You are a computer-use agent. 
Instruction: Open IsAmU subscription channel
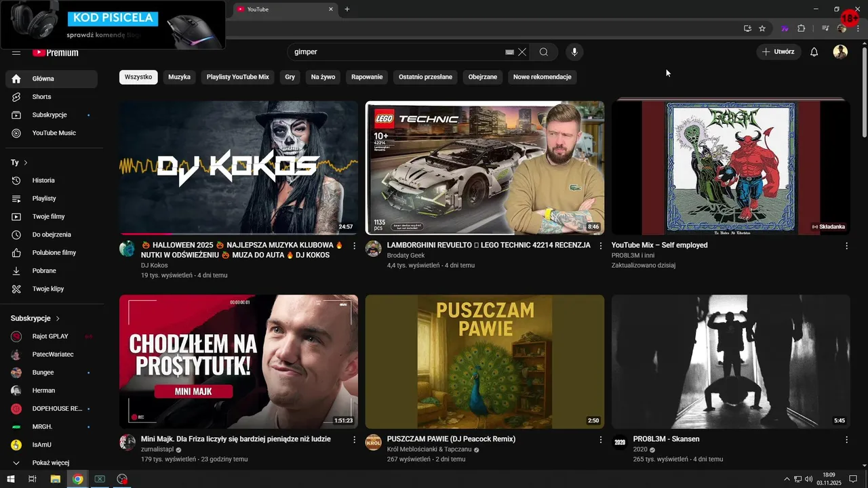[x=52, y=445]
